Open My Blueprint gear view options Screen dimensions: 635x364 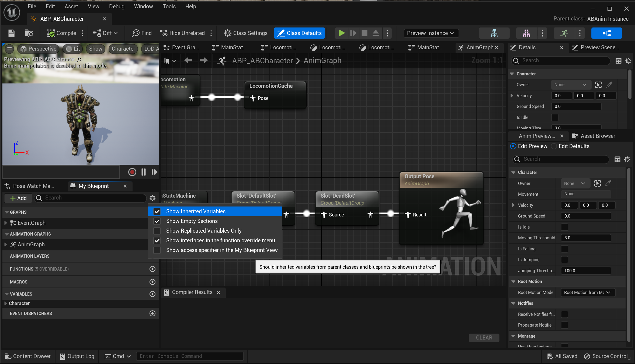click(152, 198)
